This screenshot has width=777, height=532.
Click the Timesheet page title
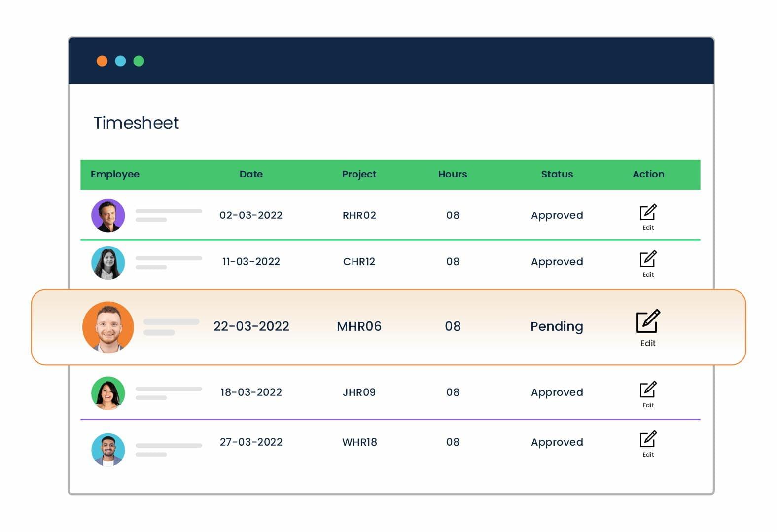point(136,123)
